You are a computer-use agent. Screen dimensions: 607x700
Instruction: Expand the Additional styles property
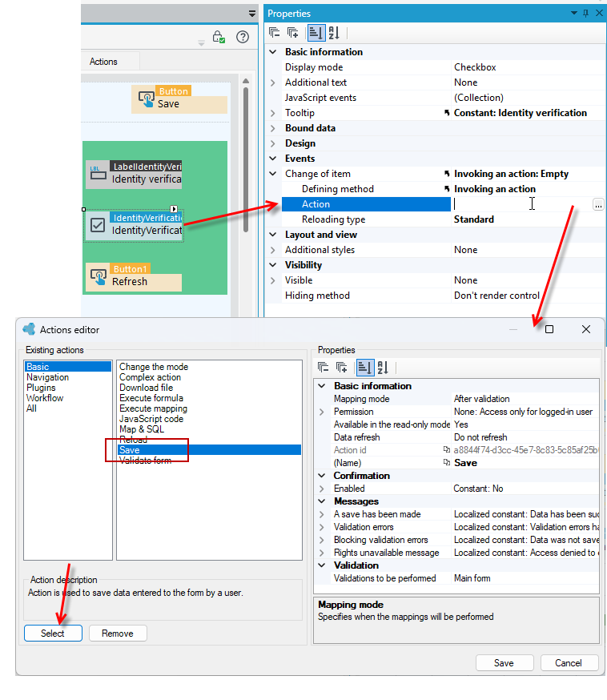[273, 250]
